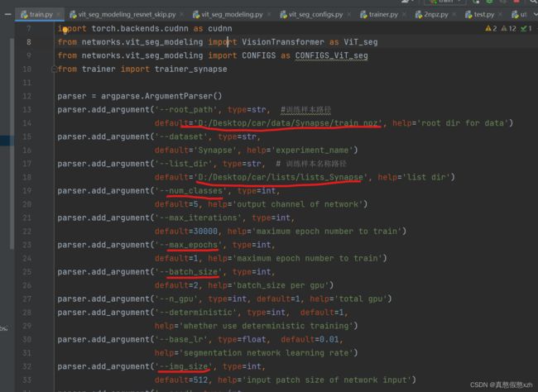
Task: Collapse the imports fold marker at line 10
Action: point(54,69)
